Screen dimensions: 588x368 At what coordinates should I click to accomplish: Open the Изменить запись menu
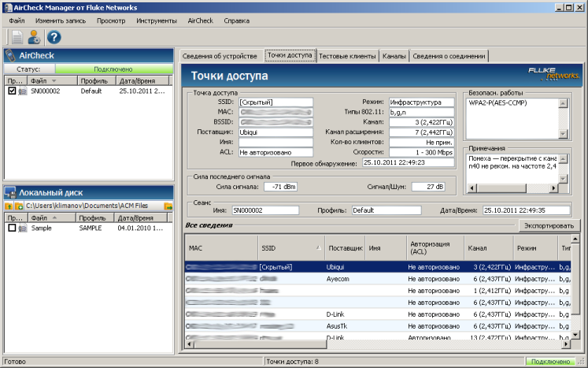point(61,20)
